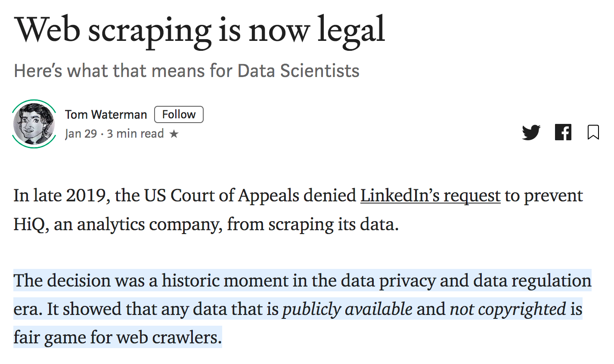The height and width of the screenshot is (364, 614).
Task: Click the italic "publicly available" text
Action: coord(347,309)
